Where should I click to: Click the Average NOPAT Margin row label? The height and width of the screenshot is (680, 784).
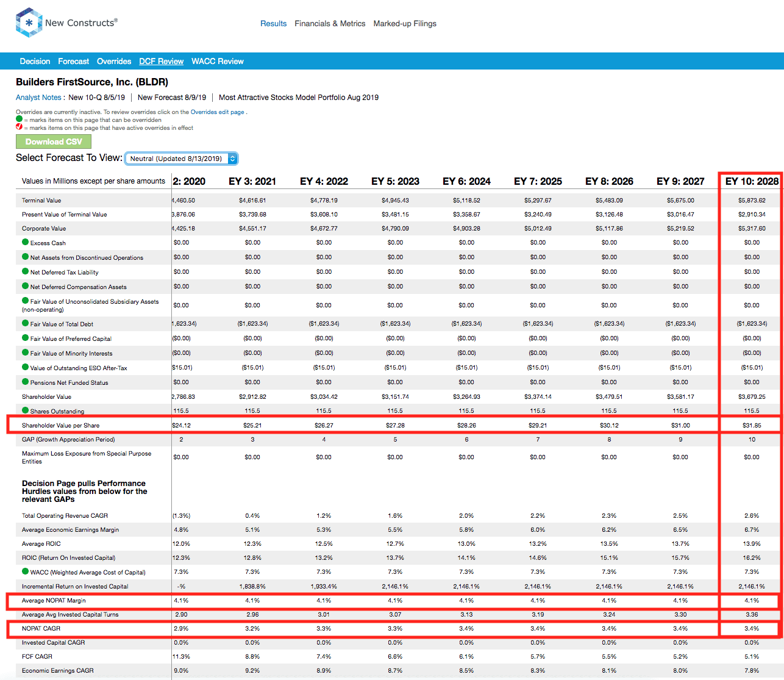(54, 601)
